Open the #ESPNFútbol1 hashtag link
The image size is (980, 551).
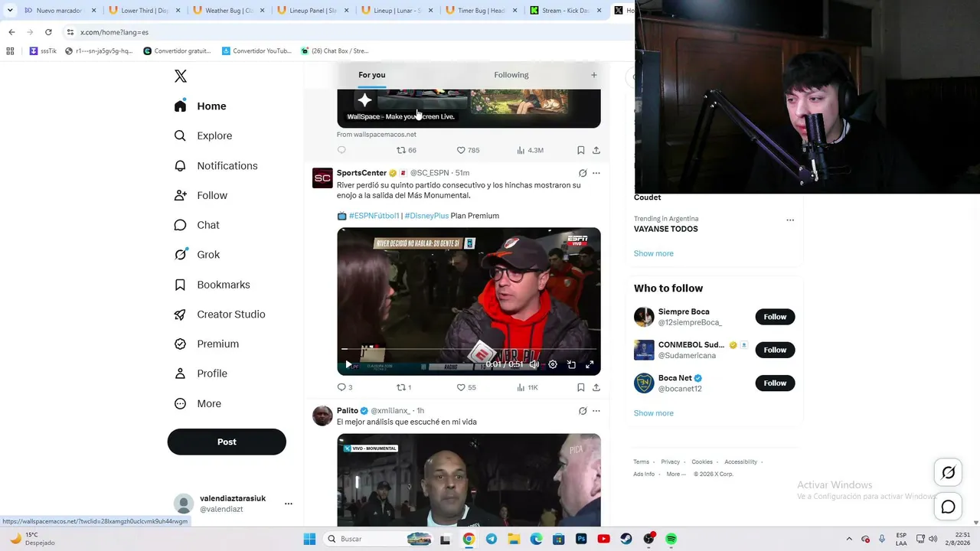point(374,216)
